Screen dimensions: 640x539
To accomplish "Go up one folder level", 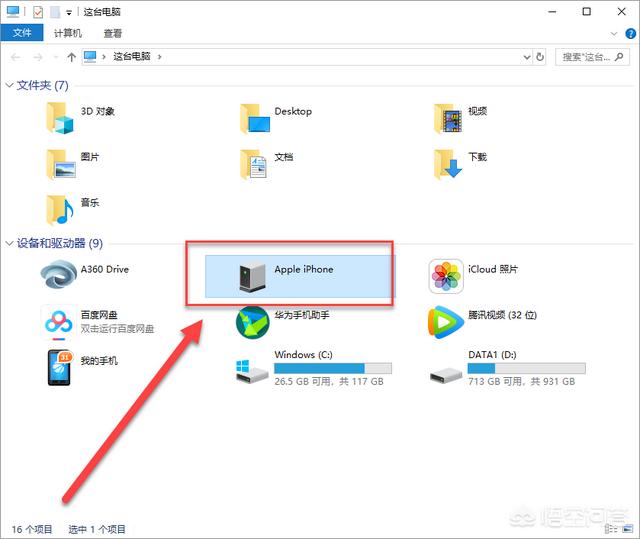I will (71, 57).
